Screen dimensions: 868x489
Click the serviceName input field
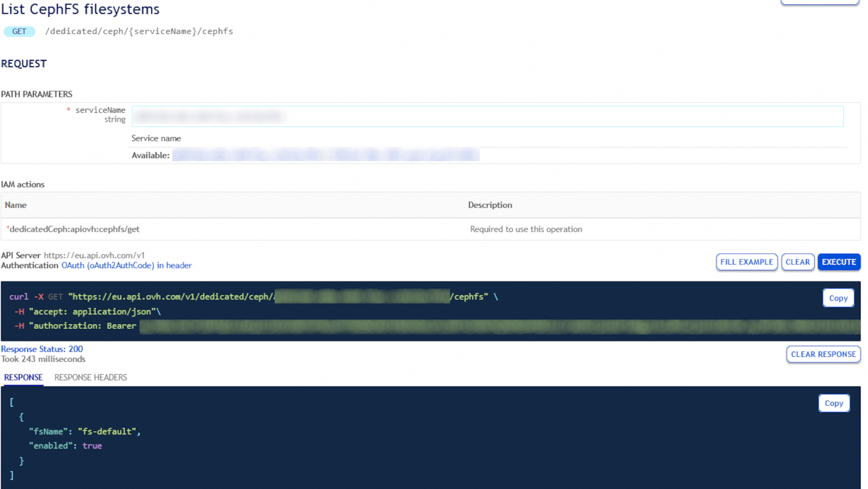click(x=487, y=116)
